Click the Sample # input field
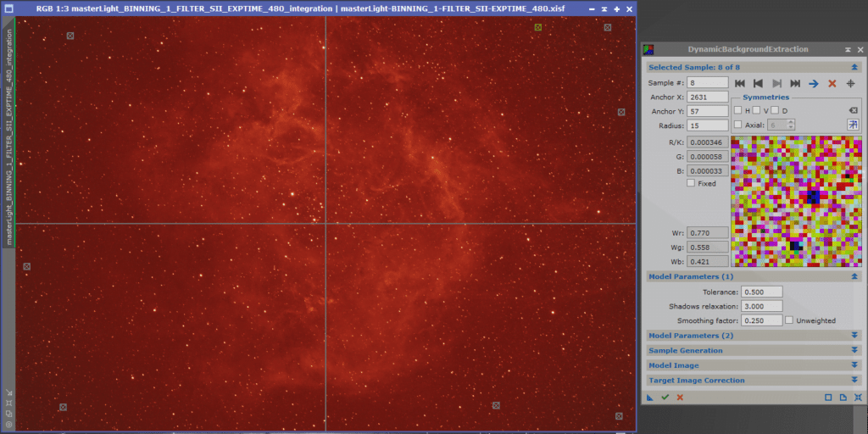 pyautogui.click(x=708, y=82)
